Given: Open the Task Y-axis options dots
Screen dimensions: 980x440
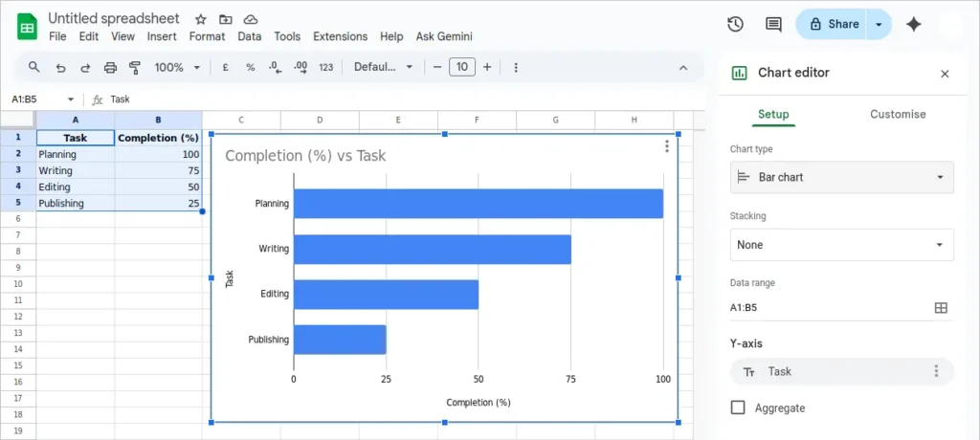Looking at the screenshot, I should 936,371.
